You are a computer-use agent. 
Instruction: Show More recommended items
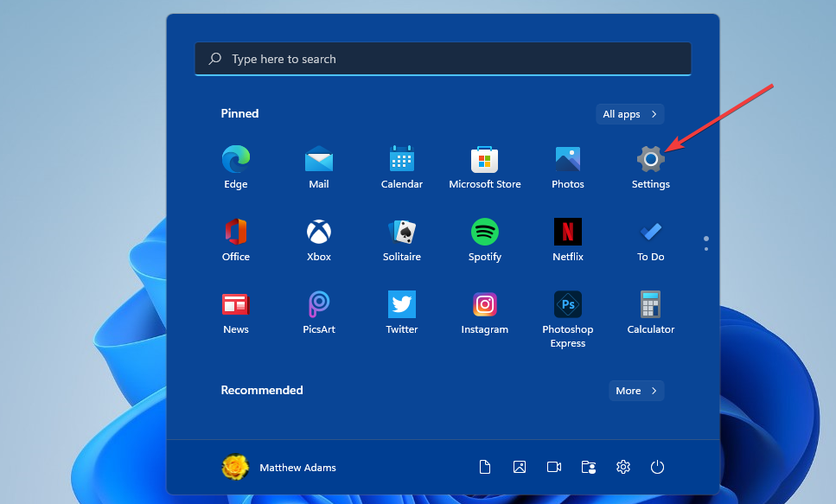click(x=636, y=390)
